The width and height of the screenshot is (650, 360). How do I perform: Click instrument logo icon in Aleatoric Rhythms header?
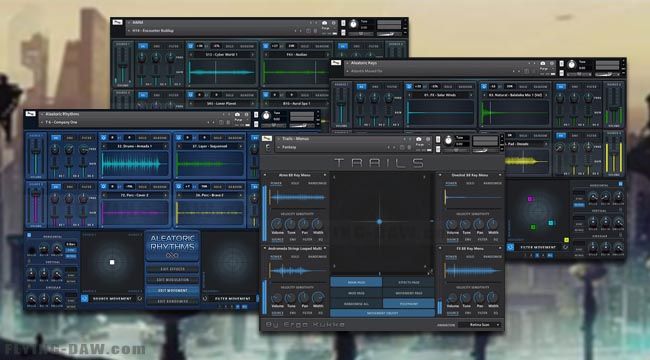point(30,114)
